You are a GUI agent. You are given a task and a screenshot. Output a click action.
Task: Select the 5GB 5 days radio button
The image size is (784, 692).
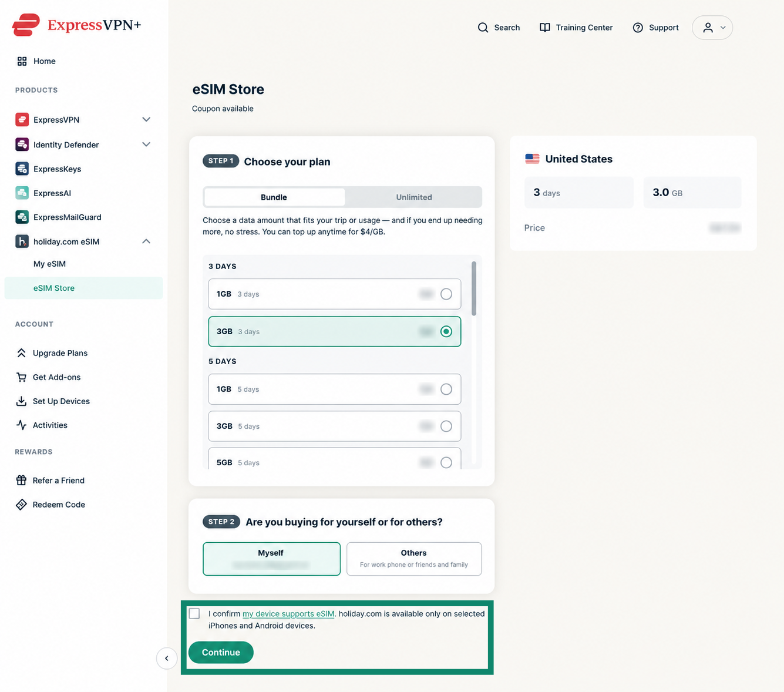coord(446,463)
